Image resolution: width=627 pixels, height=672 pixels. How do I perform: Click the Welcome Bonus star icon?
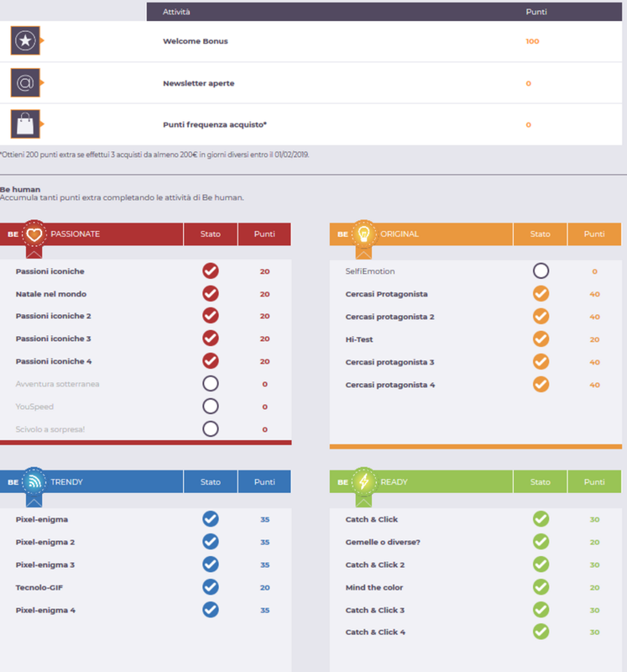click(25, 40)
